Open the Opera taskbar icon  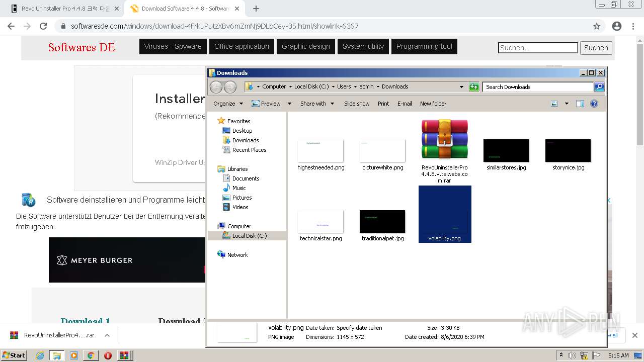(x=108, y=355)
